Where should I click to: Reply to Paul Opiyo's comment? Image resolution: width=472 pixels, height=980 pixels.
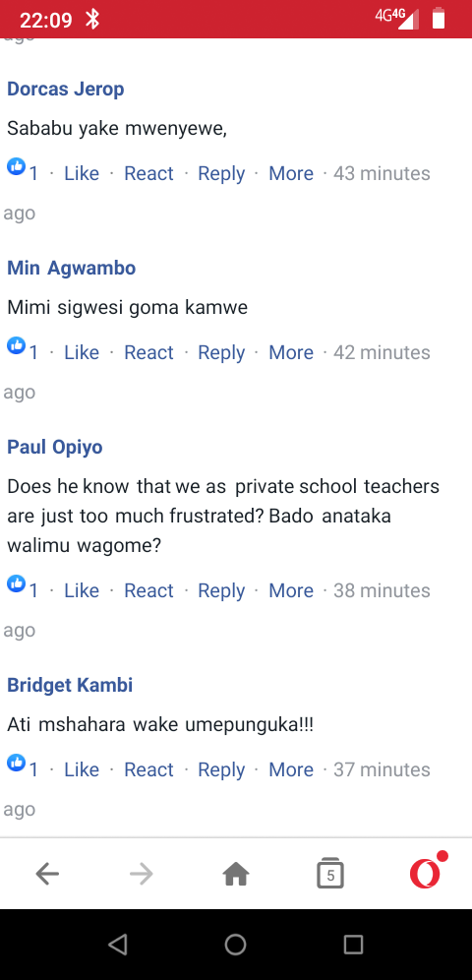coord(221,590)
